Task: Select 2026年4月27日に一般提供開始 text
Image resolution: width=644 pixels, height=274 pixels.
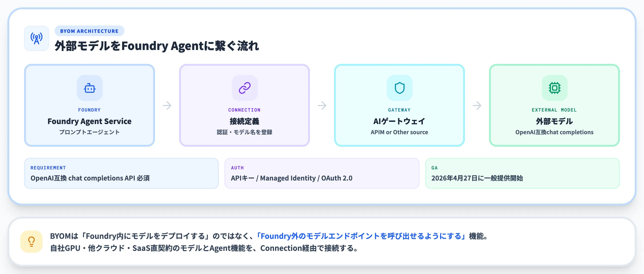Action: point(477,178)
